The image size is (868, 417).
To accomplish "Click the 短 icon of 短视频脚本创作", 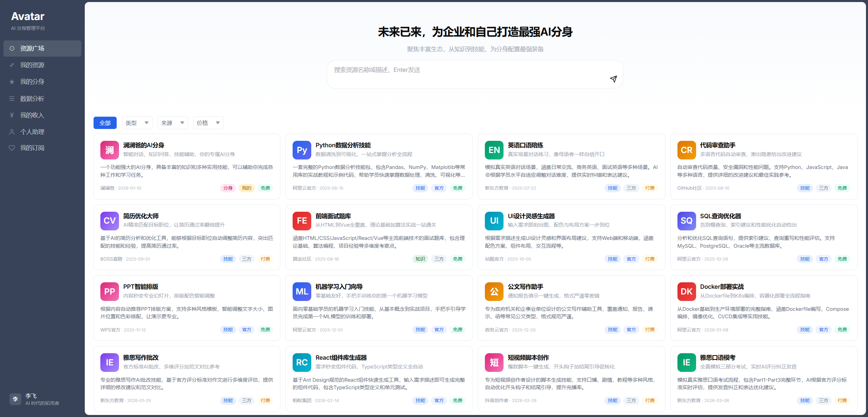I will pos(494,363).
